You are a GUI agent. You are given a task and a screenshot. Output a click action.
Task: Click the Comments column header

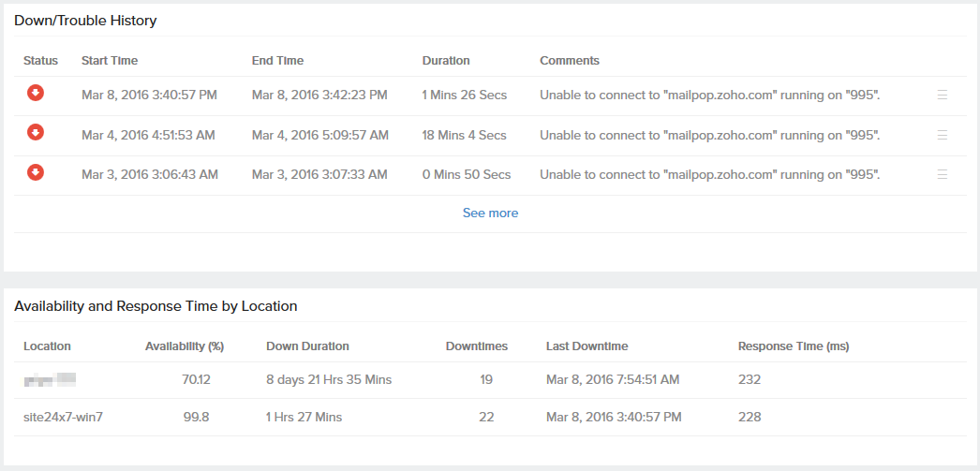tap(570, 61)
